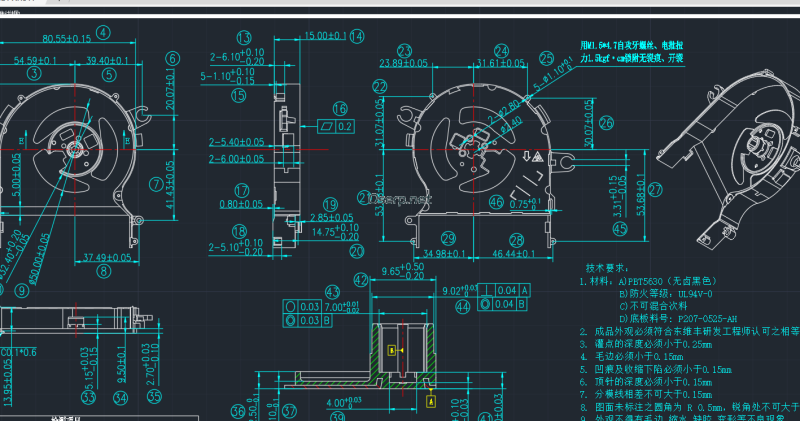800x421 pixels.
Task: Click the 80.55±0.15 dimension text
Action: point(67,38)
